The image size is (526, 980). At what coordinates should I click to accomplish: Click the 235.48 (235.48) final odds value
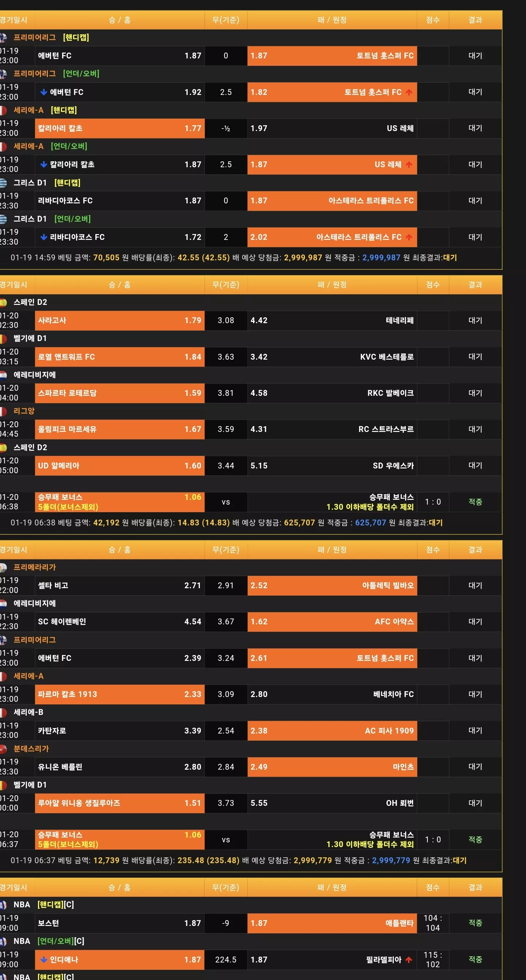209,861
